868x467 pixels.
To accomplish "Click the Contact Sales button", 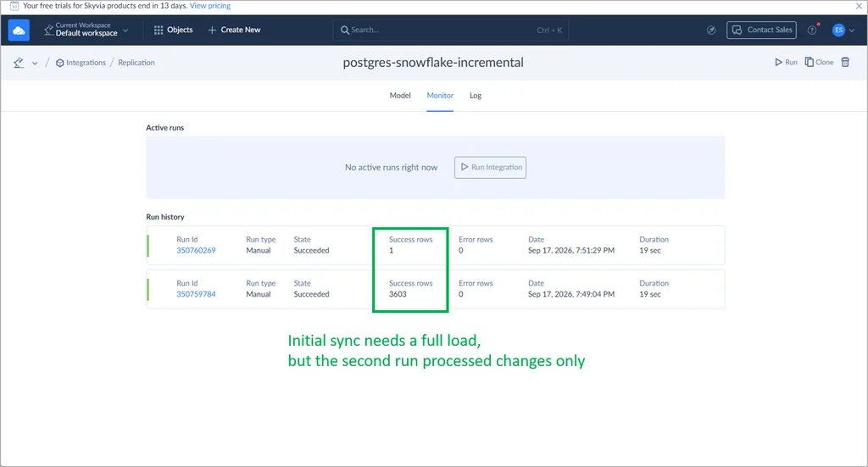I will coord(762,30).
